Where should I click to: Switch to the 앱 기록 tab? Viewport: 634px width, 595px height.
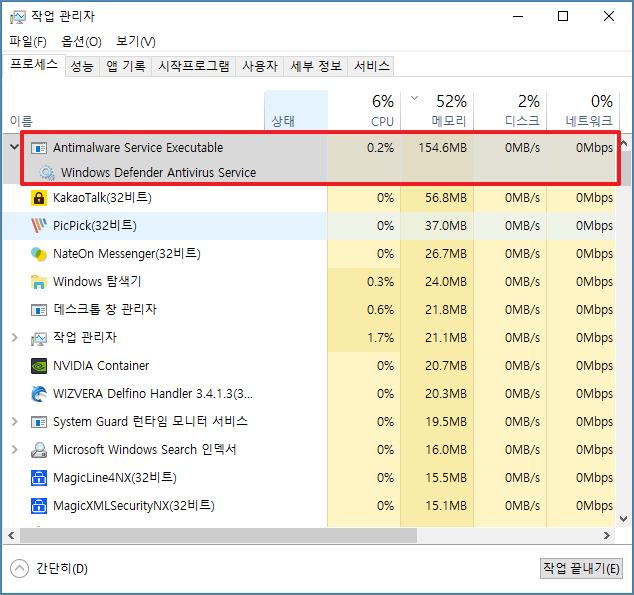(x=126, y=66)
